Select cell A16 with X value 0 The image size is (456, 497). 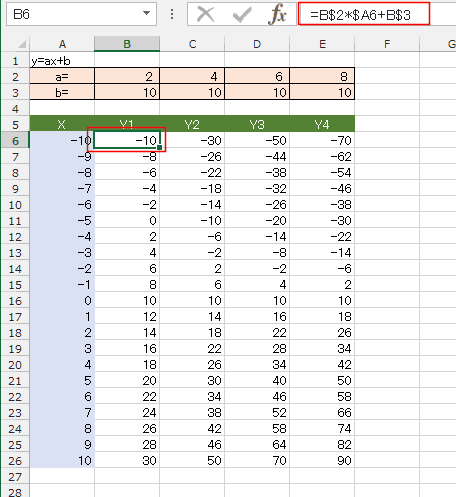coord(62,301)
